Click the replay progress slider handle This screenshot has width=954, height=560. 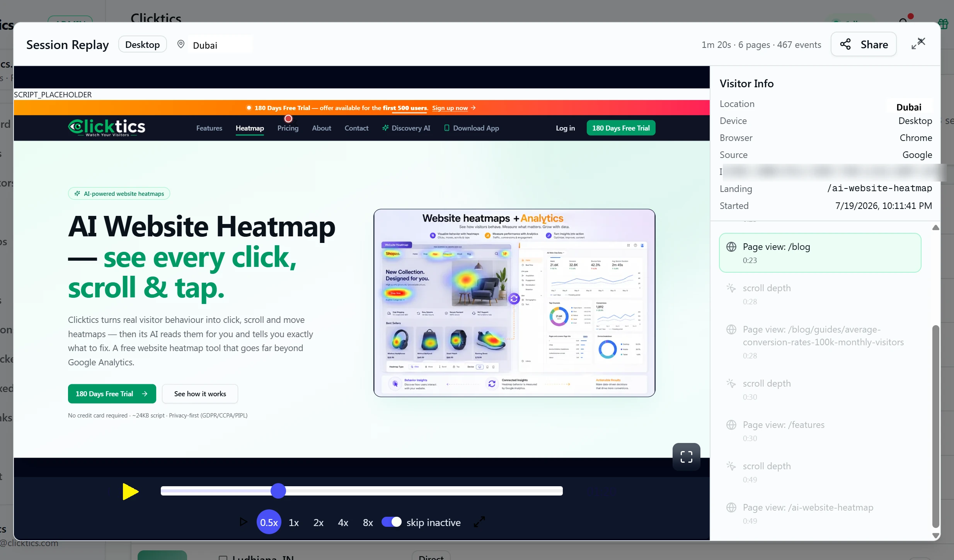tap(278, 491)
